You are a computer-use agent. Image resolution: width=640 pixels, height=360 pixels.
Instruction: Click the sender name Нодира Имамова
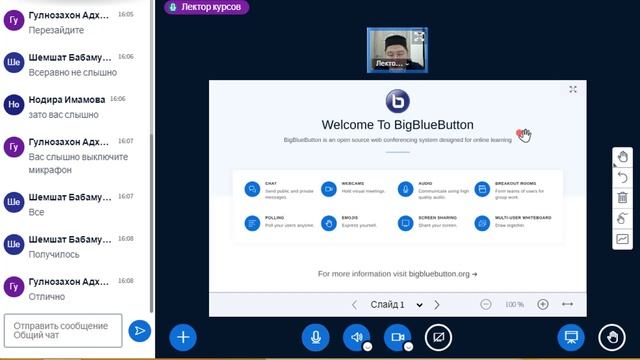[67, 100]
